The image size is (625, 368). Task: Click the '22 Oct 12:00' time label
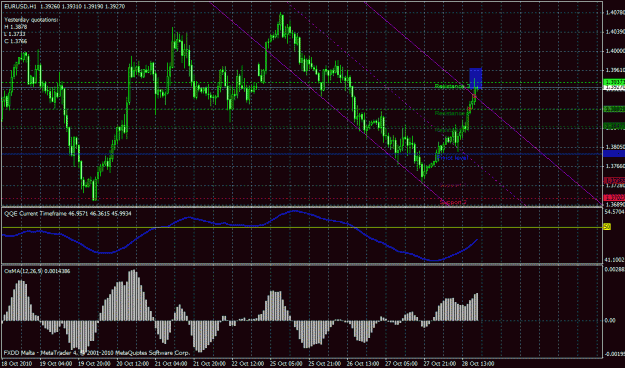point(248,364)
